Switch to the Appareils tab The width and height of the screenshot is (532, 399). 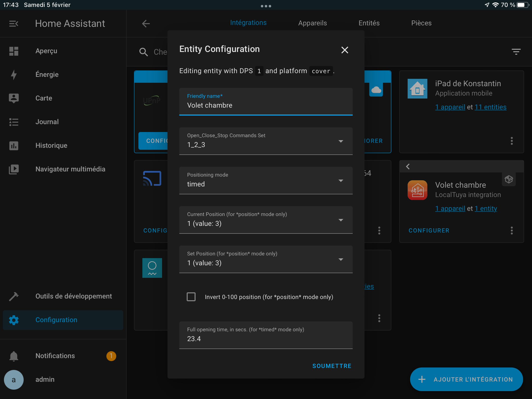(x=313, y=23)
